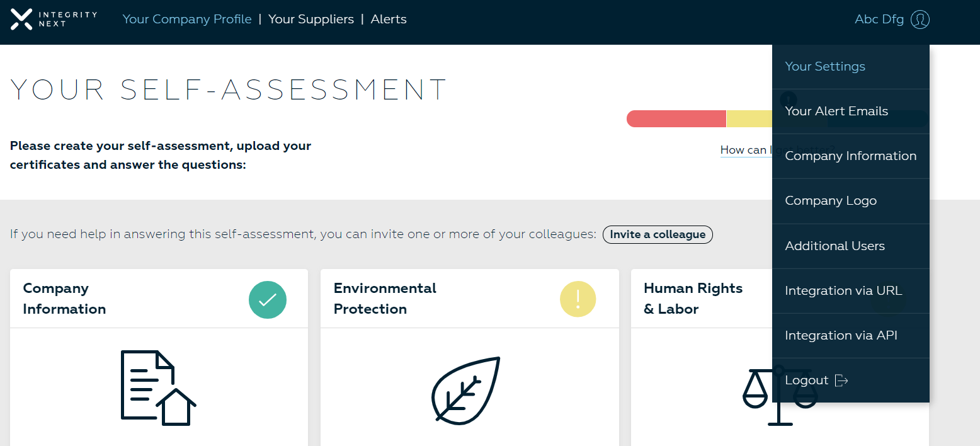Click the Invite a colleague button
980x446 pixels.
tap(658, 234)
